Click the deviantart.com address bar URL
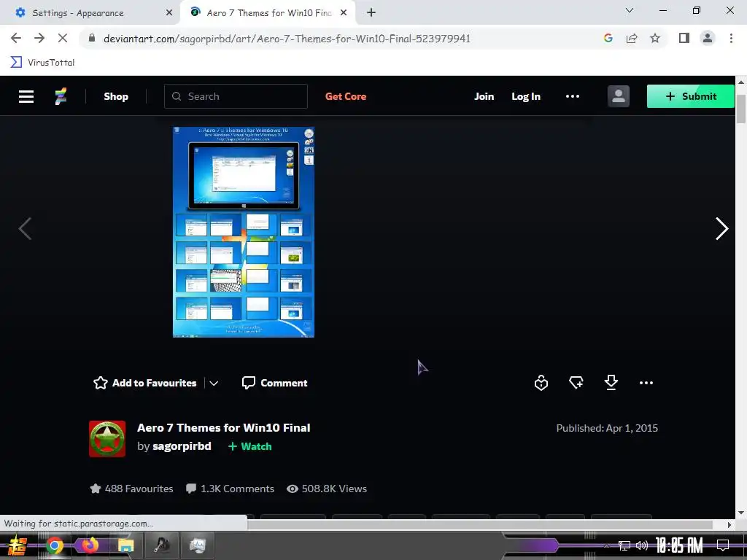Screen dimensions: 747x560 point(287,39)
